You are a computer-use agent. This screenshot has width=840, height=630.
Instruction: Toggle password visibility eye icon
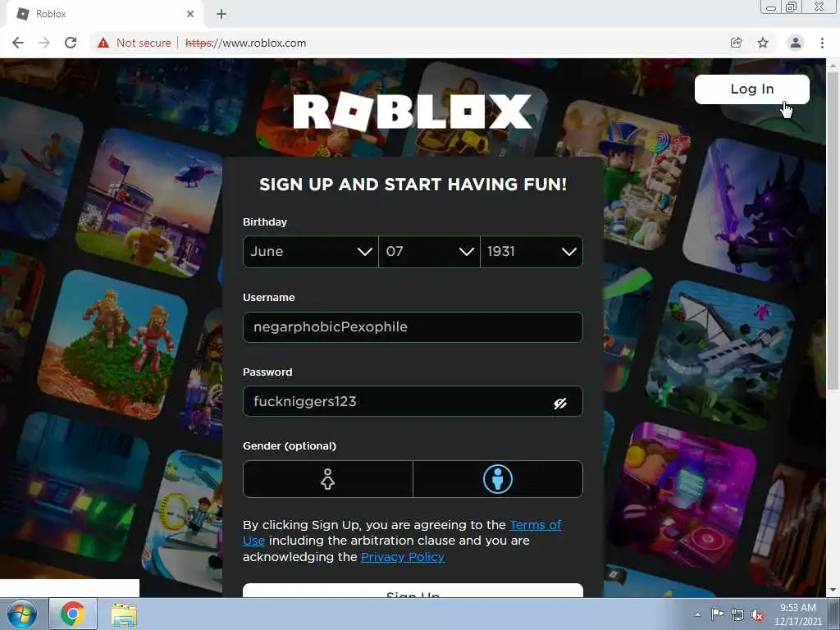560,403
